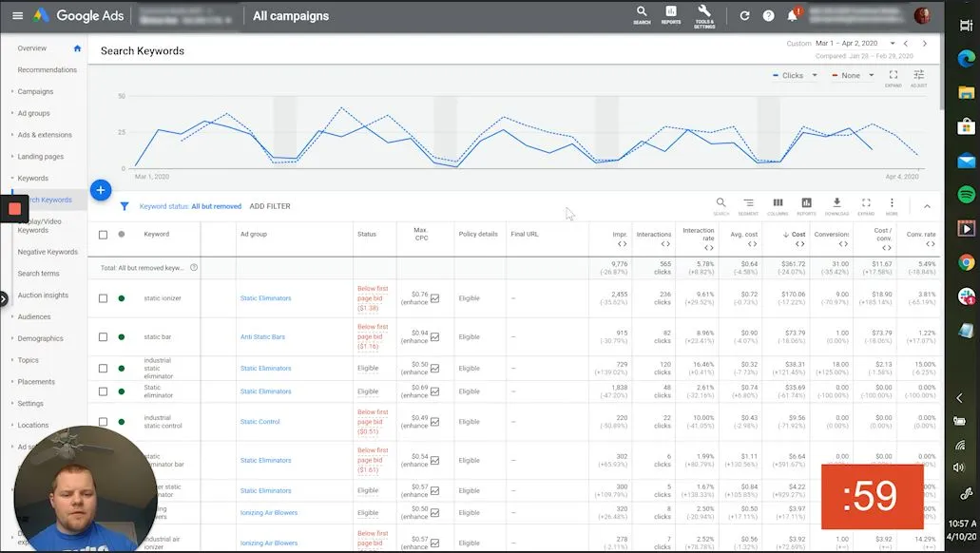Refresh the page using the refresh icon
The width and height of the screenshot is (980, 553).
point(744,16)
